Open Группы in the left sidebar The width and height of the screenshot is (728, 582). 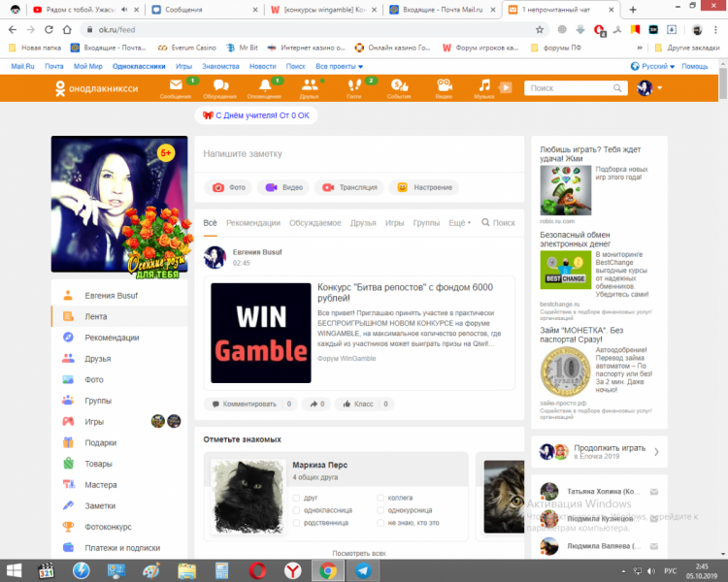119,401
